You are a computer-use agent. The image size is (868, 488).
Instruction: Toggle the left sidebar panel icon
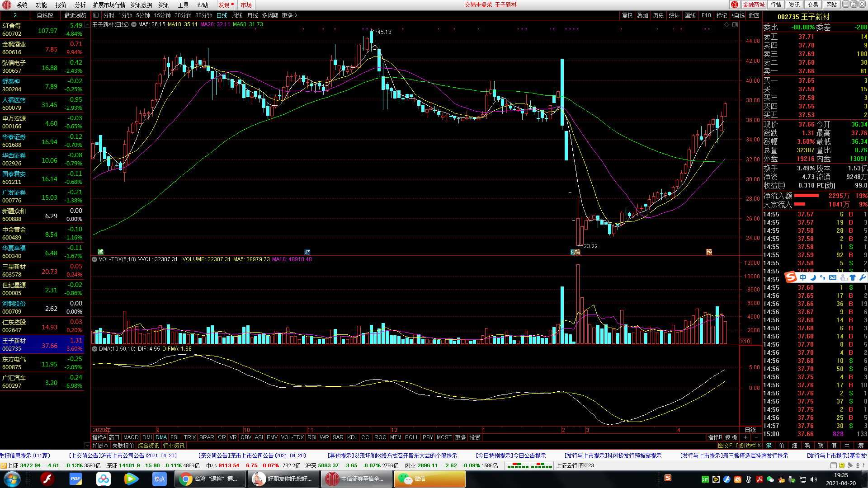[x=96, y=15]
